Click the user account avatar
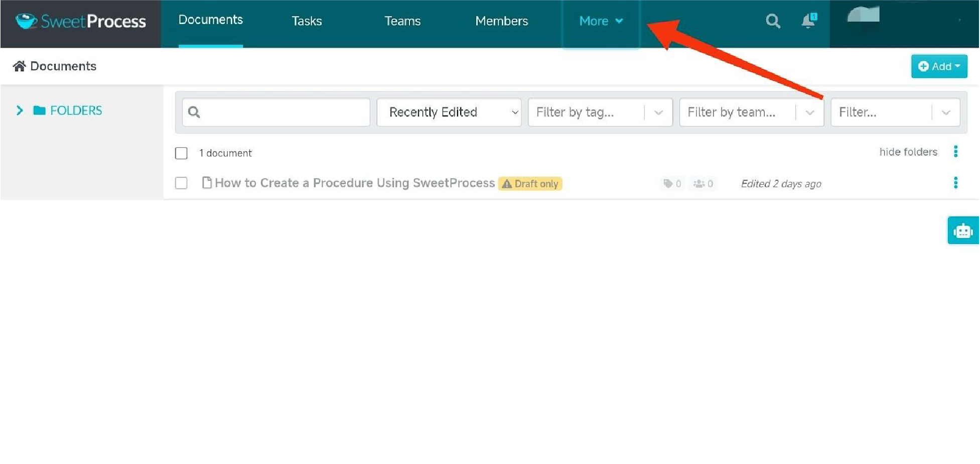The height and width of the screenshot is (464, 980). point(864,15)
